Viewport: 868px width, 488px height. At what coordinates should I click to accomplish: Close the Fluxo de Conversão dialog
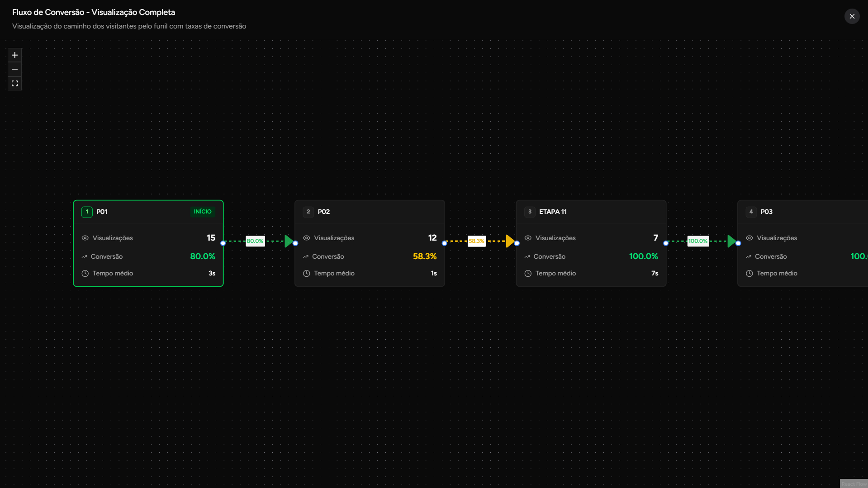pos(852,16)
